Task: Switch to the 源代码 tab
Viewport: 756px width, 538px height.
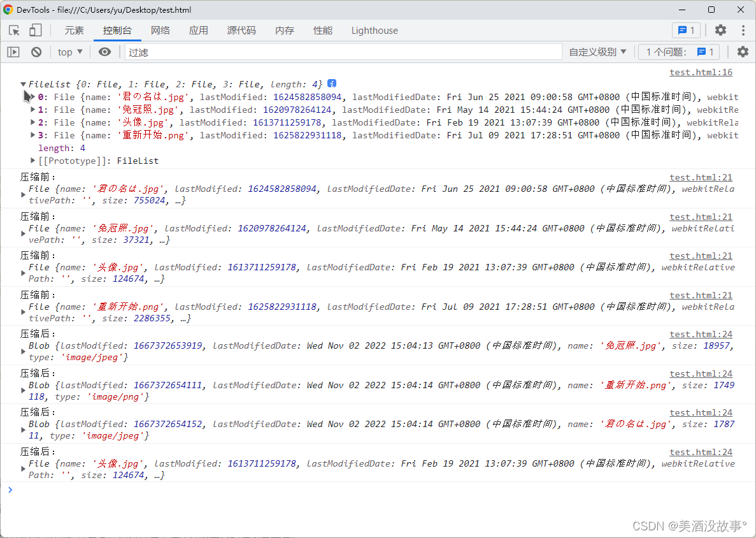Action: coord(241,31)
